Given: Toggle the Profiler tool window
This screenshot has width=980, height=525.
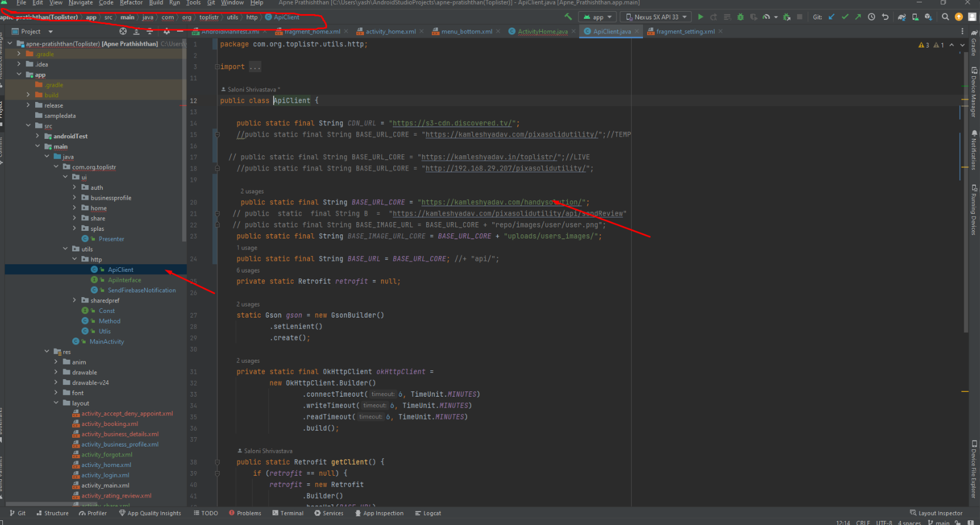Looking at the screenshot, I should (x=93, y=513).
